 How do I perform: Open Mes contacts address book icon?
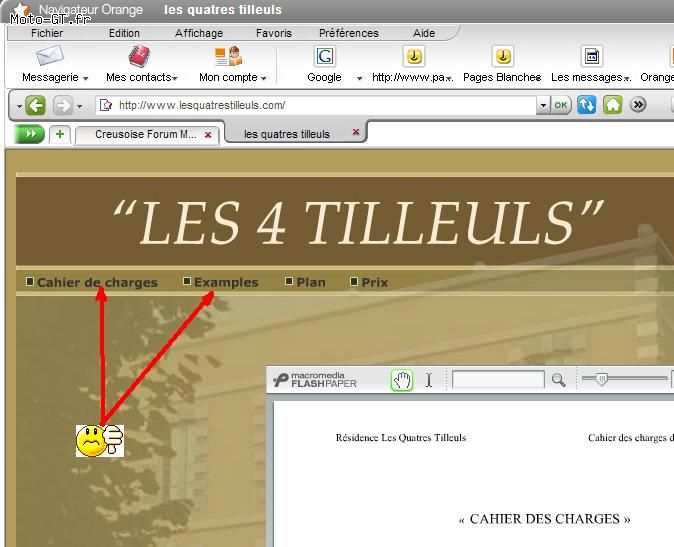point(139,56)
